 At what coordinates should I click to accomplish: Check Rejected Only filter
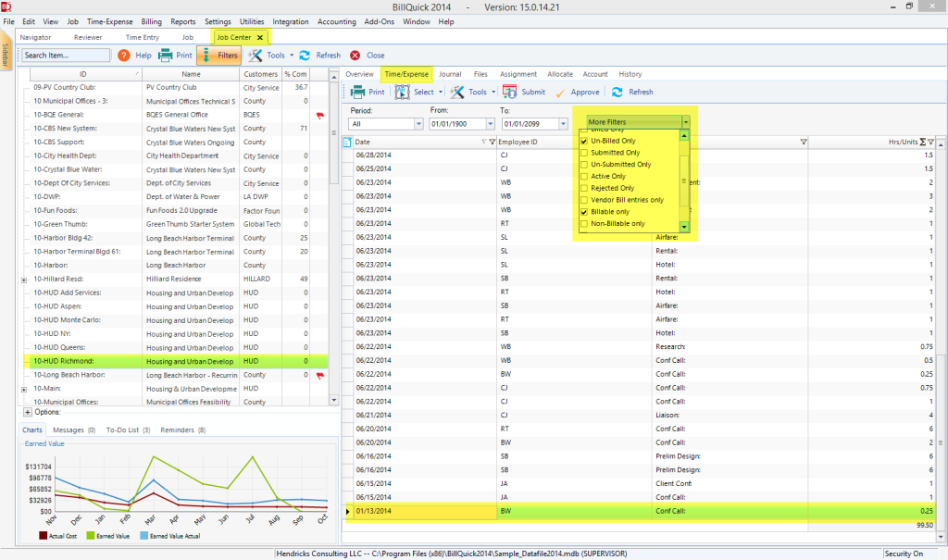point(584,188)
